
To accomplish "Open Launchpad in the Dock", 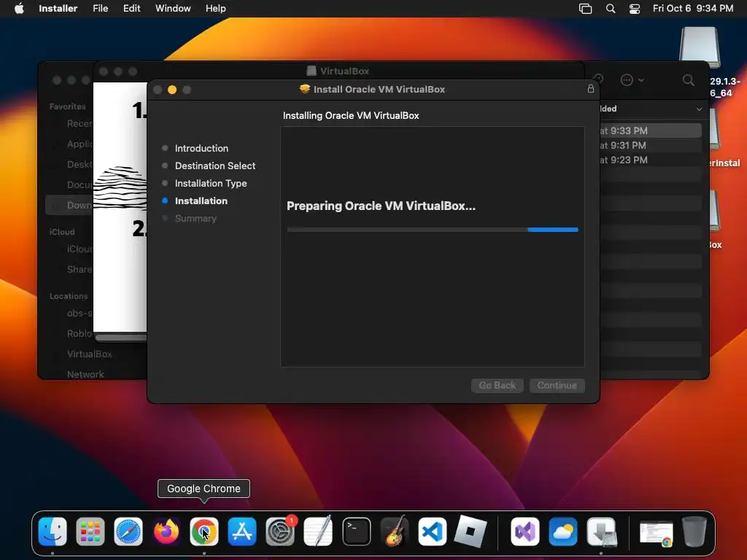I will (x=90, y=532).
